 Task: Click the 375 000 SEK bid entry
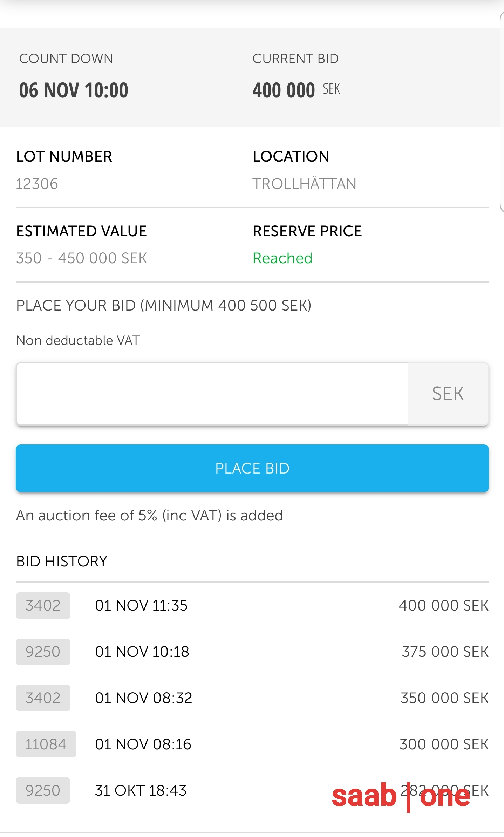pyautogui.click(x=445, y=652)
